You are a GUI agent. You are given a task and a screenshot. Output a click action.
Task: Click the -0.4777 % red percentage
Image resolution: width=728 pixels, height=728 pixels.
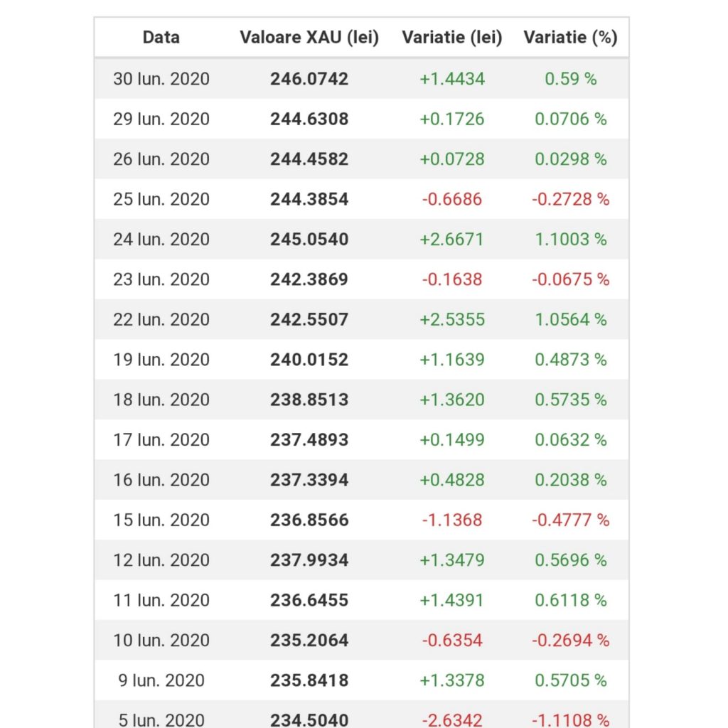click(x=571, y=520)
